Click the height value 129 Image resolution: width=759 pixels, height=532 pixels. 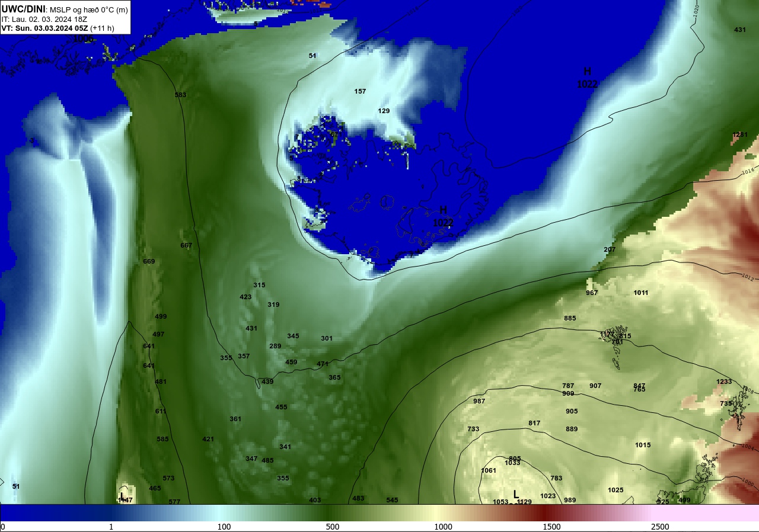tap(384, 111)
